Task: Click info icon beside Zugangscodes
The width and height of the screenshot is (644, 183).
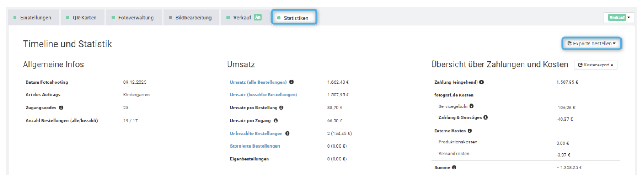Action: click(x=61, y=108)
